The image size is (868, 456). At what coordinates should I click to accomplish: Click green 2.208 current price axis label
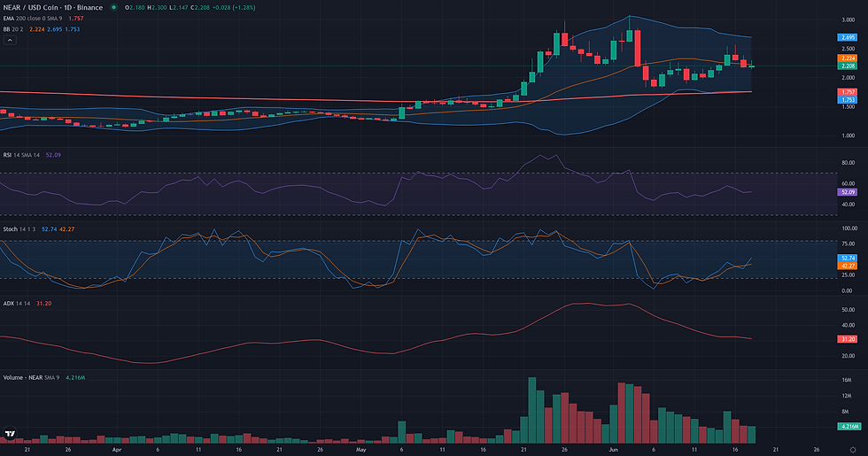click(847, 66)
